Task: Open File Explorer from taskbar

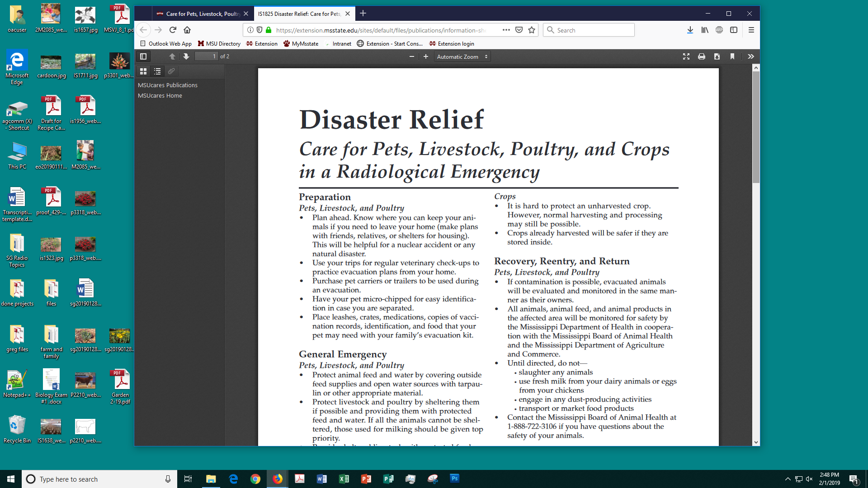Action: tap(211, 479)
